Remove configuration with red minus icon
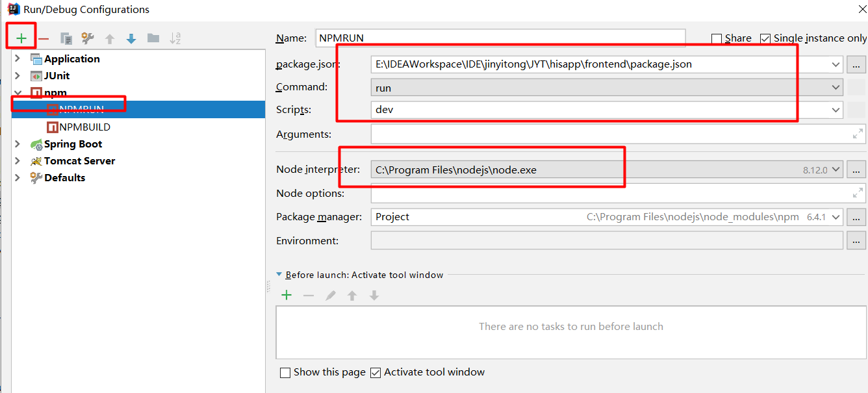The width and height of the screenshot is (868, 393). (44, 38)
